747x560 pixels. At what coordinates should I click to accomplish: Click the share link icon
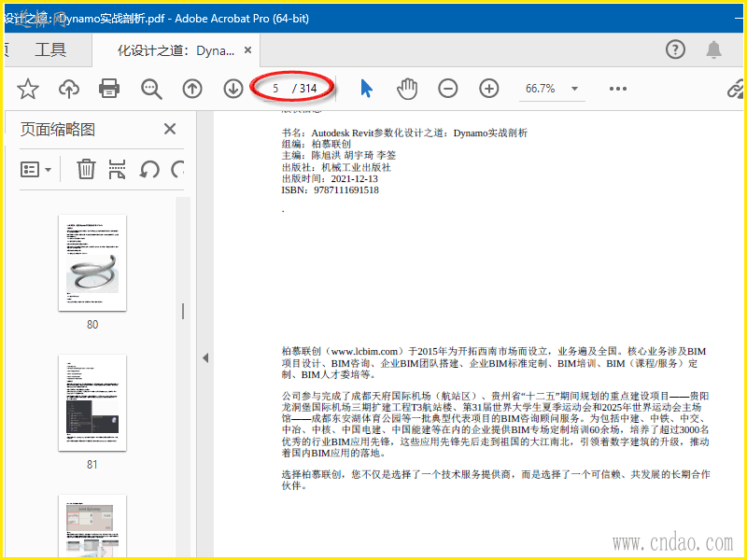pyautogui.click(x=737, y=89)
